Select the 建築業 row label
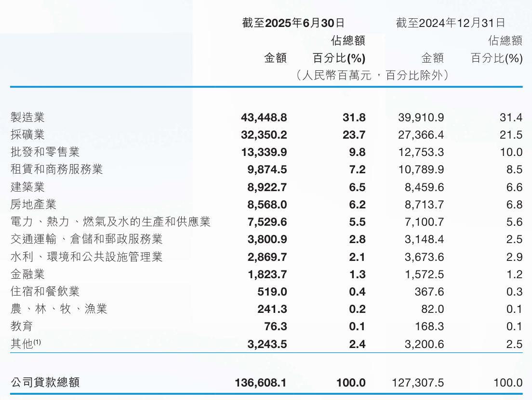This screenshot has width=532, height=400. tap(27, 187)
